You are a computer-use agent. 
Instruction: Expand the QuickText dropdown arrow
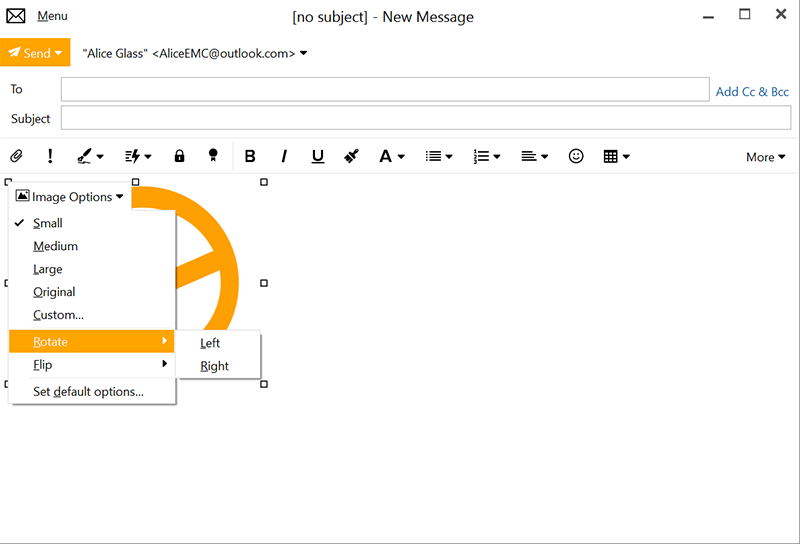click(148, 157)
